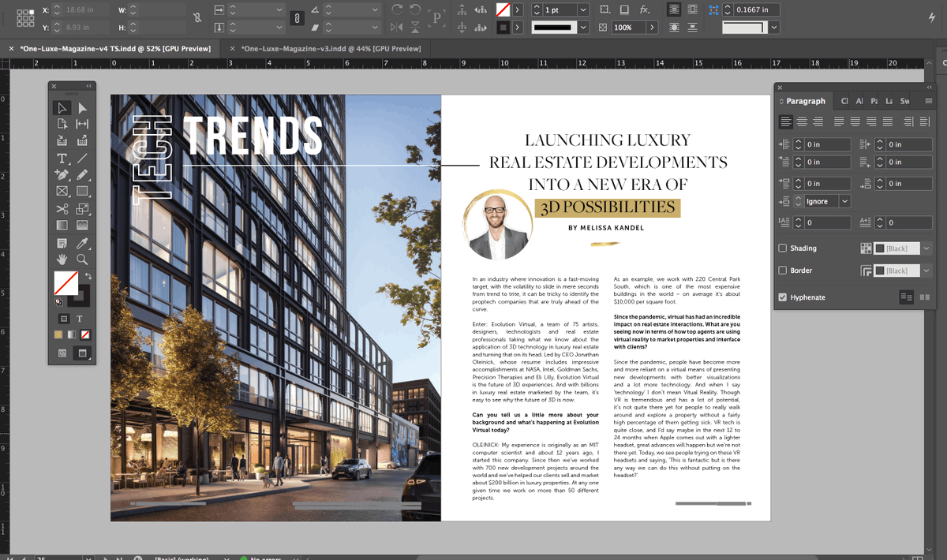The height and width of the screenshot is (560, 947).
Task: Select the Rectangle Frame tool
Action: click(x=62, y=191)
